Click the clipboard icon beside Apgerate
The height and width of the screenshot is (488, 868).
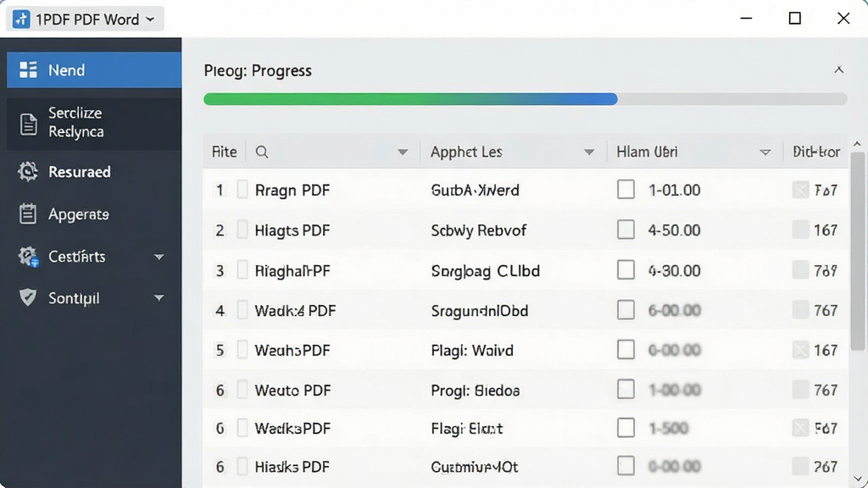pyautogui.click(x=28, y=213)
